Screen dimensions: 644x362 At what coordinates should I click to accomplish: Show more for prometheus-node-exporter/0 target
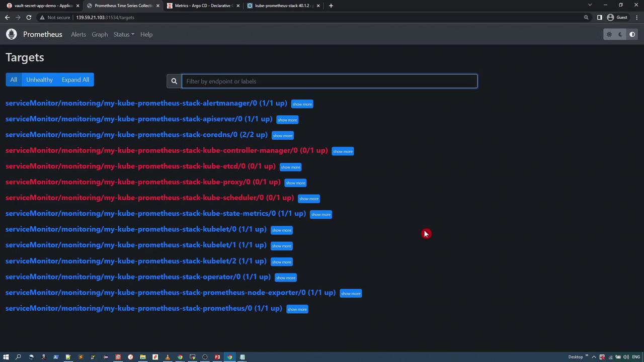(x=351, y=293)
